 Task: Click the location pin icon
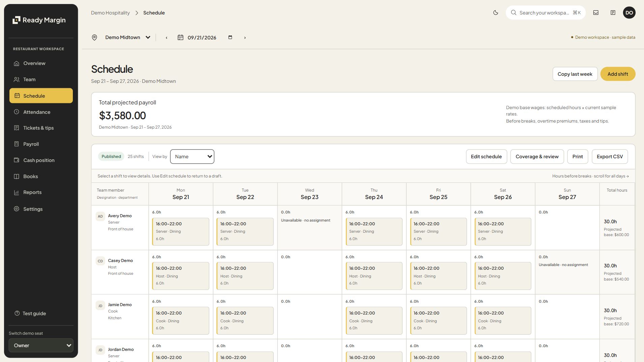(94, 37)
